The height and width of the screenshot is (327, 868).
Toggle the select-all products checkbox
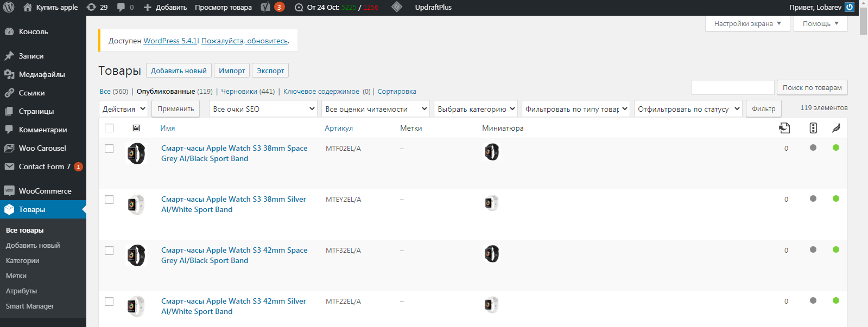pos(109,128)
